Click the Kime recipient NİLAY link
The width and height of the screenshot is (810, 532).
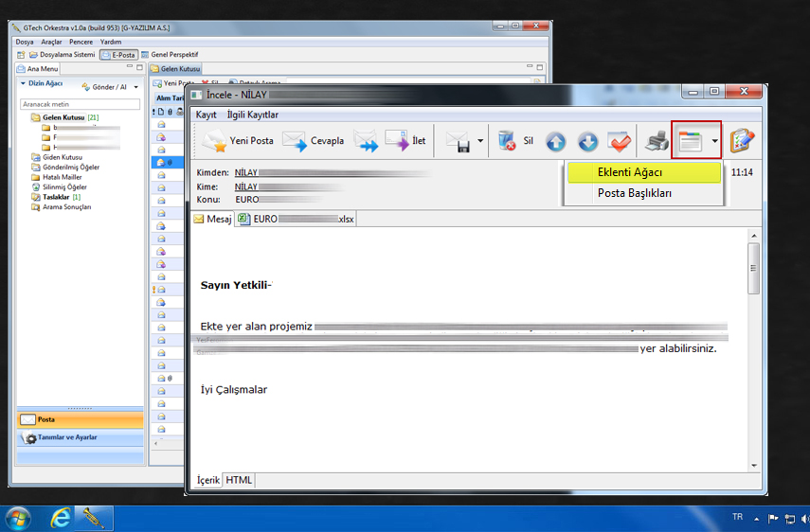pyautogui.click(x=246, y=186)
